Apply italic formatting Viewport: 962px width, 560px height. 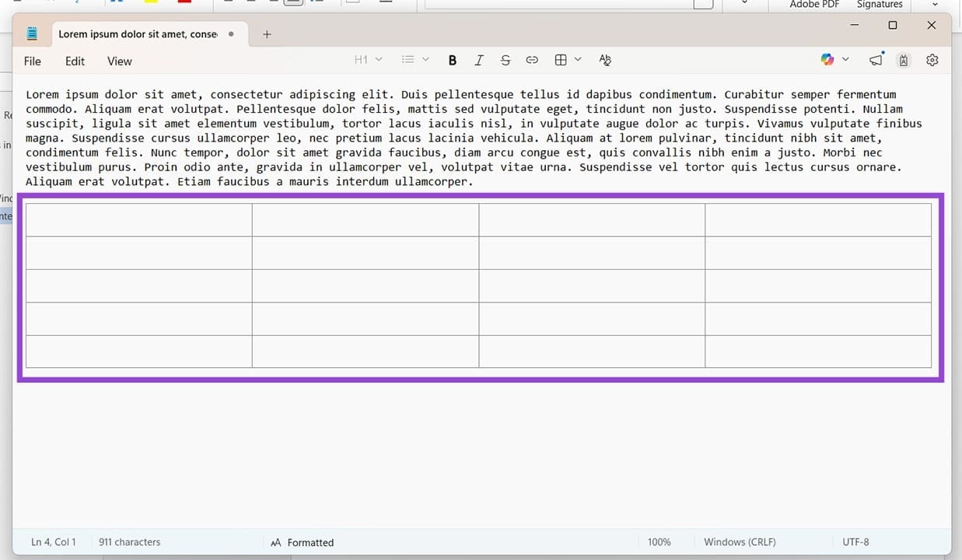pos(479,60)
